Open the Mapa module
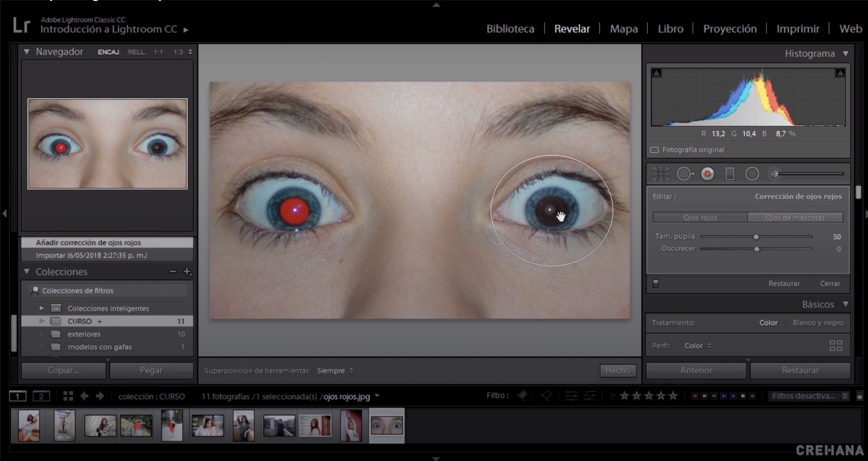The height and width of the screenshot is (461, 868). pos(623,29)
